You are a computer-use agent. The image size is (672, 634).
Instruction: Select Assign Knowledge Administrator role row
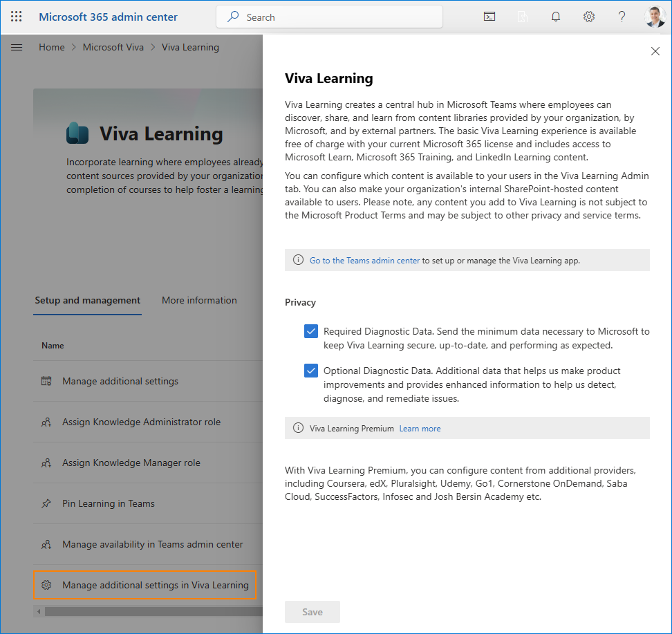point(148,422)
